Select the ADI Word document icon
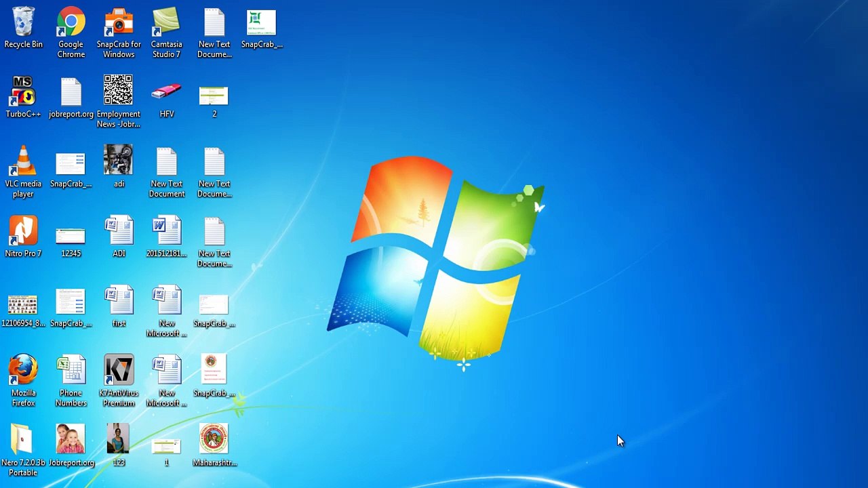 [119, 232]
